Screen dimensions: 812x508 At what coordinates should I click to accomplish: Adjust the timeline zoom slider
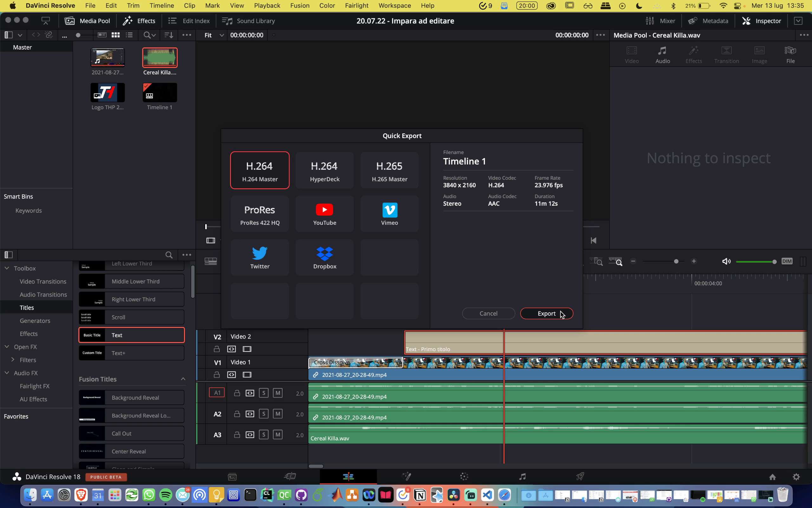point(663,261)
